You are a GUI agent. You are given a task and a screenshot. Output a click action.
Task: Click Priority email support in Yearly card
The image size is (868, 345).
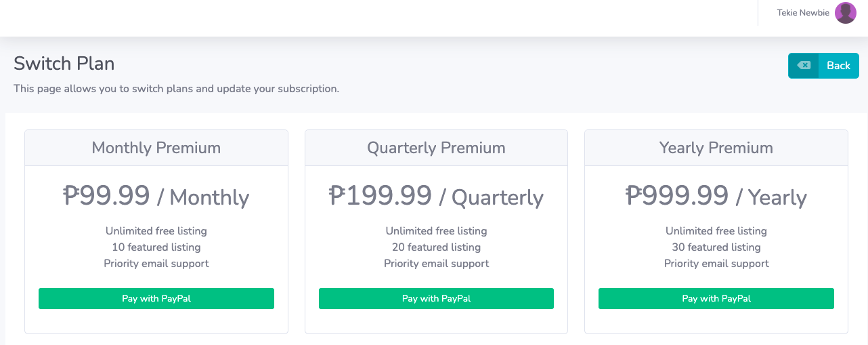tap(716, 264)
